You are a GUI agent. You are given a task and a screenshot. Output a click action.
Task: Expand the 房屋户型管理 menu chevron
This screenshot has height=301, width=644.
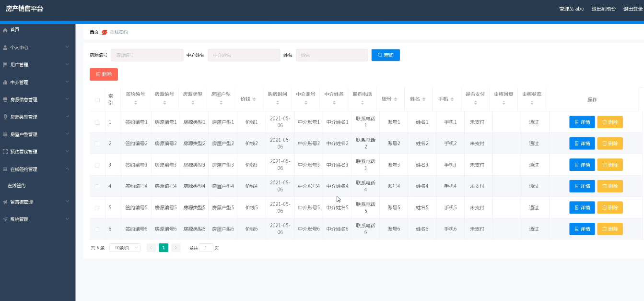coord(67,134)
